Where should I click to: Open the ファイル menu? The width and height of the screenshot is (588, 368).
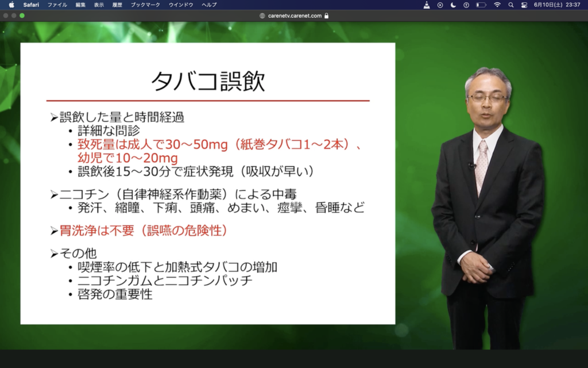point(57,5)
